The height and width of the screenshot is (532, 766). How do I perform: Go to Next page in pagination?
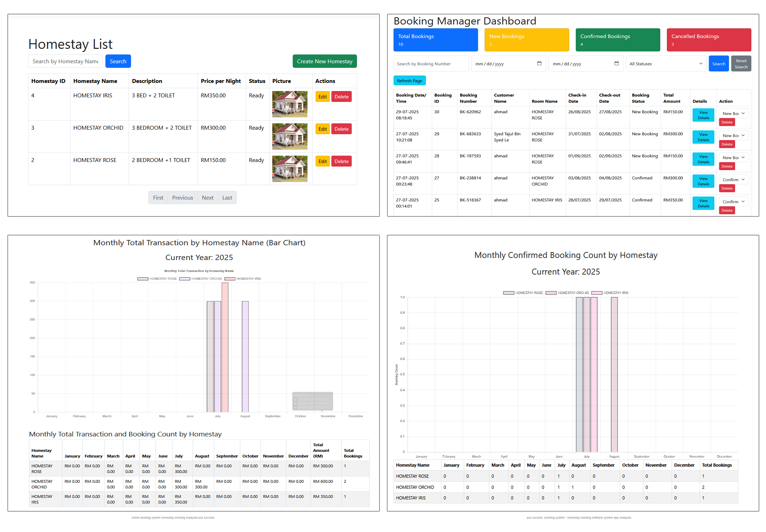[207, 197]
